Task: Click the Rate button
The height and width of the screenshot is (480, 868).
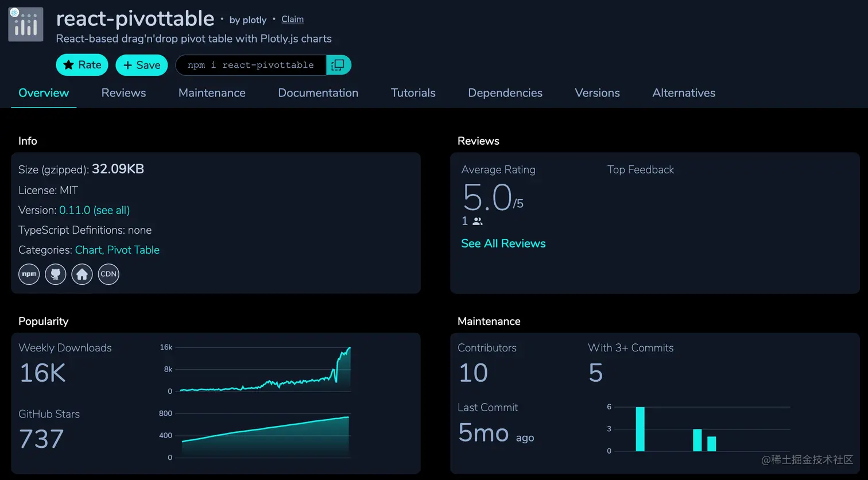Action: click(x=82, y=65)
